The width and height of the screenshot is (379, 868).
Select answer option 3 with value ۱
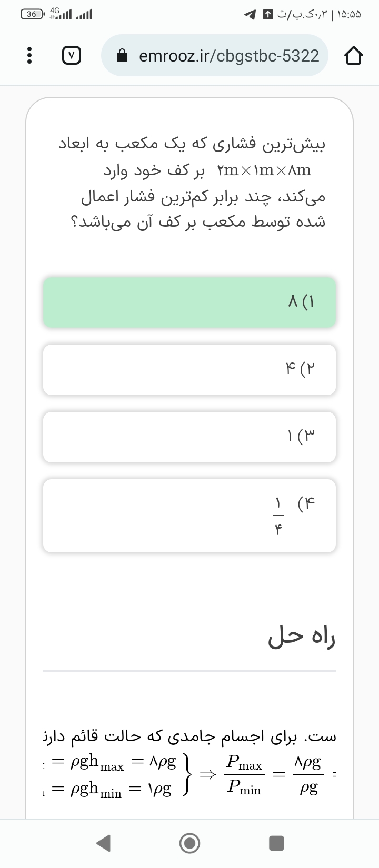click(189, 437)
